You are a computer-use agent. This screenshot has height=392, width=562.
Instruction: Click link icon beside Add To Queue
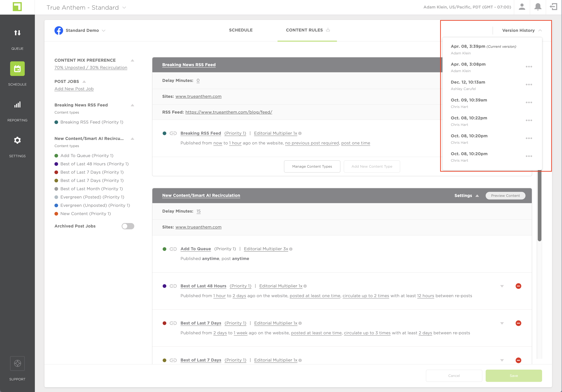[173, 249]
